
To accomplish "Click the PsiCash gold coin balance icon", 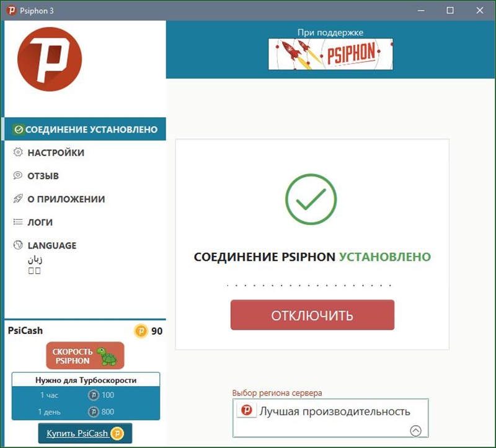I will (x=141, y=331).
